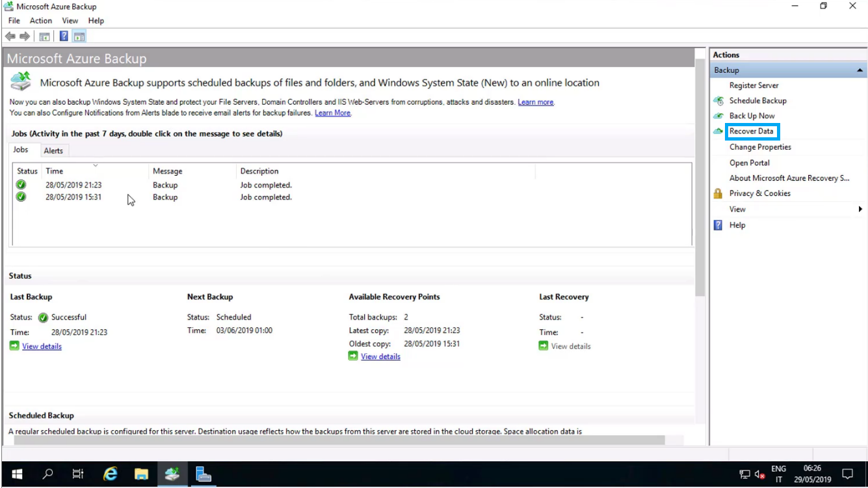Click the horizontal scrollbar at bottom
868x488 pixels.
coord(339,440)
